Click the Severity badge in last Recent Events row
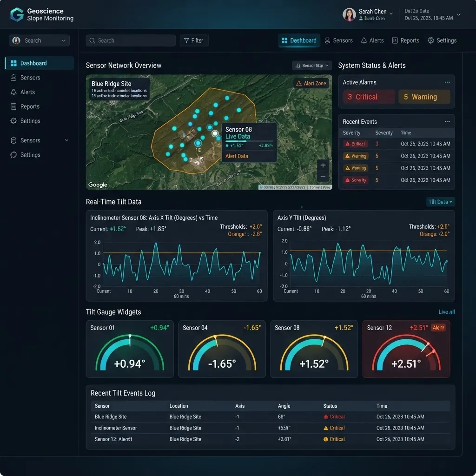Viewport: 476px width, 476px height. (356, 180)
